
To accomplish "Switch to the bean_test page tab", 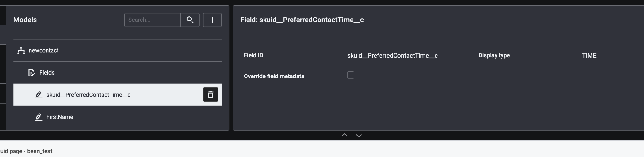I will point(26,151).
